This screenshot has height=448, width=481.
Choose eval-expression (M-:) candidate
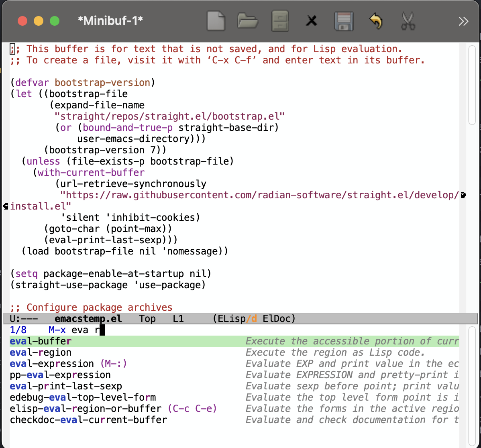coord(234,364)
